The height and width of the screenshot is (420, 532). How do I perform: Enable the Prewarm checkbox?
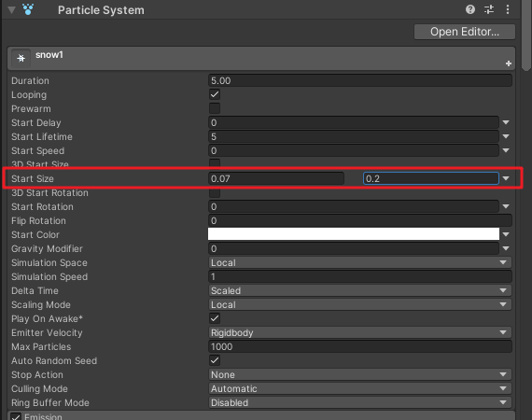pyautogui.click(x=215, y=108)
